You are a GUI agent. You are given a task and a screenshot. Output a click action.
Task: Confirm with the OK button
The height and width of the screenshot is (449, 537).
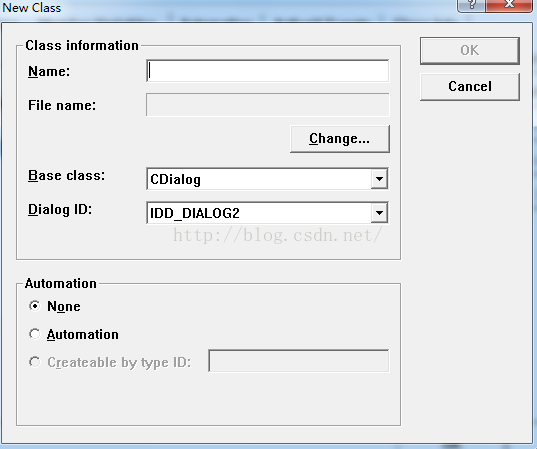click(470, 51)
